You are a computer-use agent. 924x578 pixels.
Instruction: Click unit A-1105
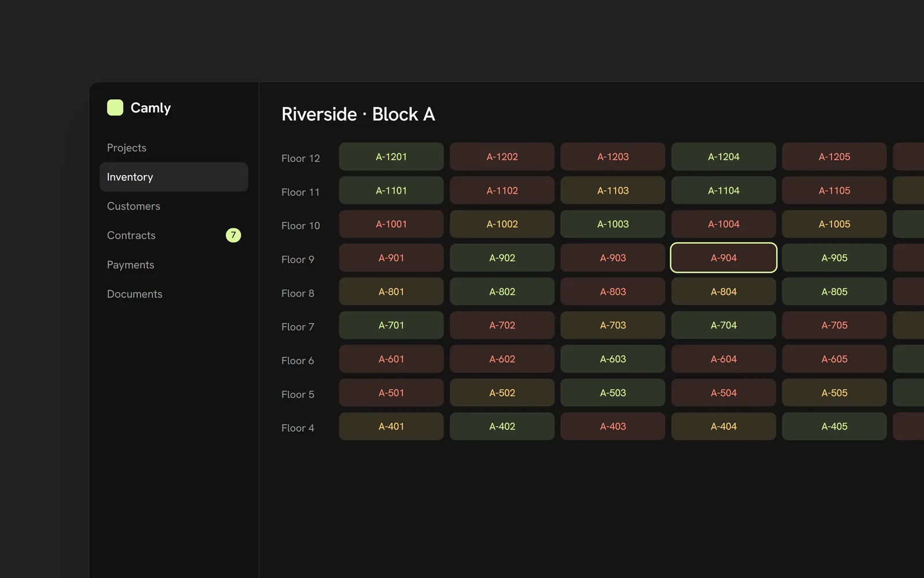click(x=834, y=190)
